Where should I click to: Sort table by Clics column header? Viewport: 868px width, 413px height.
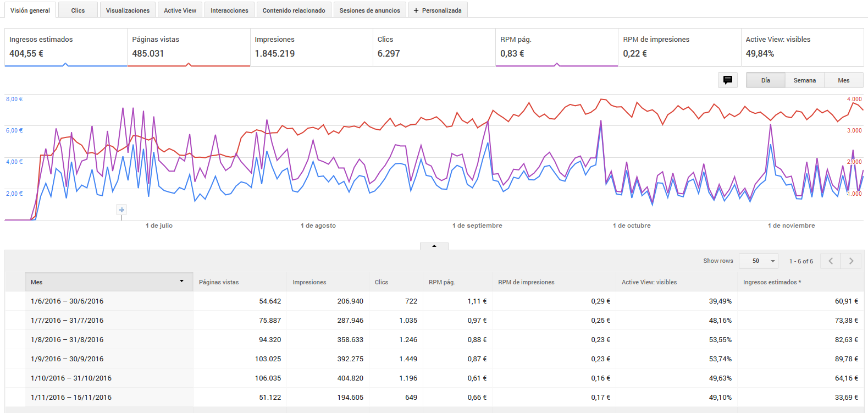(x=396, y=282)
